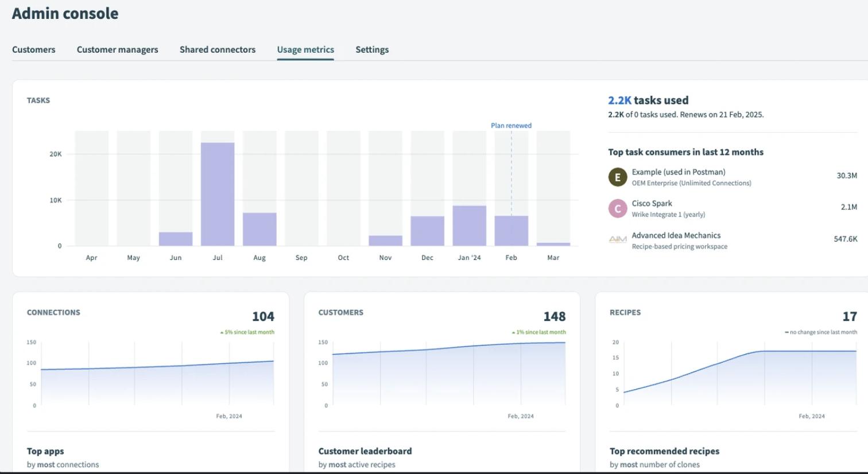This screenshot has width=868, height=474.
Task: Select the Jul bar in the tasks chart
Action: 217,192
